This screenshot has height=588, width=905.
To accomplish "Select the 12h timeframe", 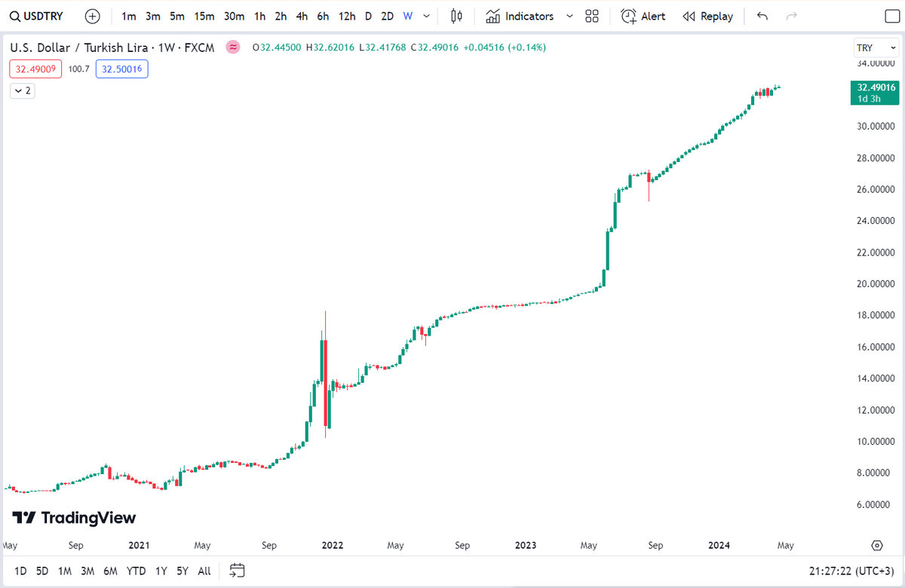I will 347,16.
